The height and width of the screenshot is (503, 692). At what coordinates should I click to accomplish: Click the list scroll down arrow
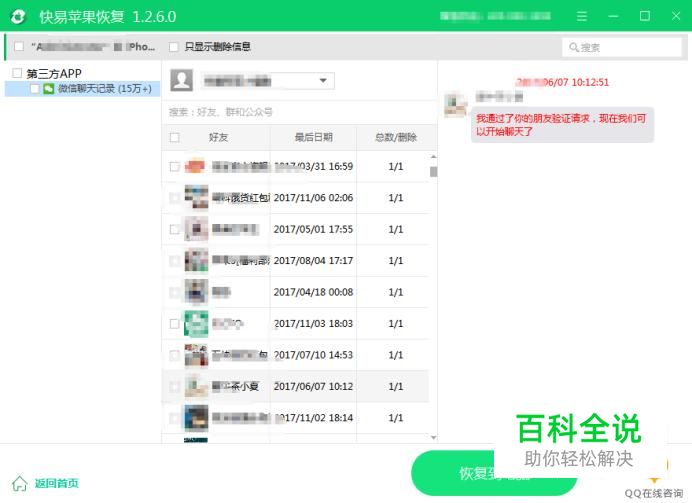tap(433, 437)
